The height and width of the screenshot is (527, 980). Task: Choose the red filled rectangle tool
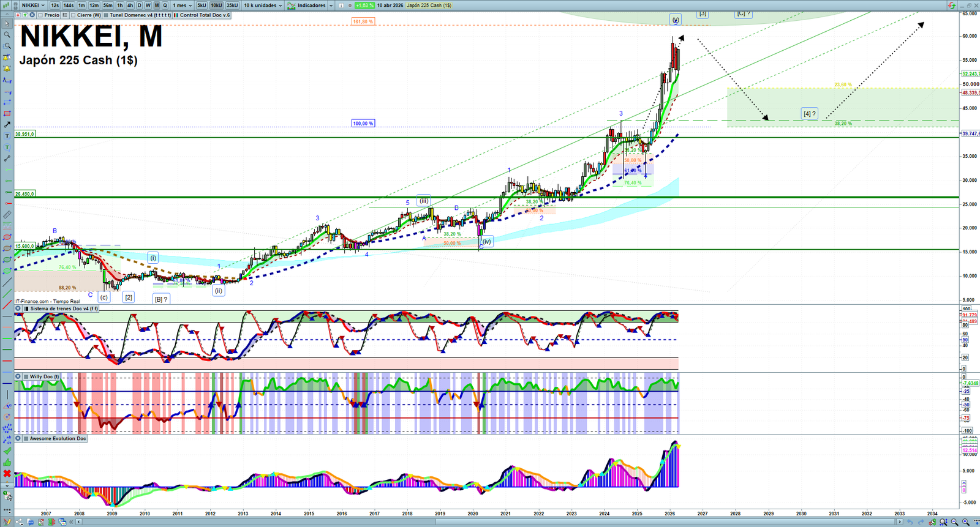tap(7, 113)
